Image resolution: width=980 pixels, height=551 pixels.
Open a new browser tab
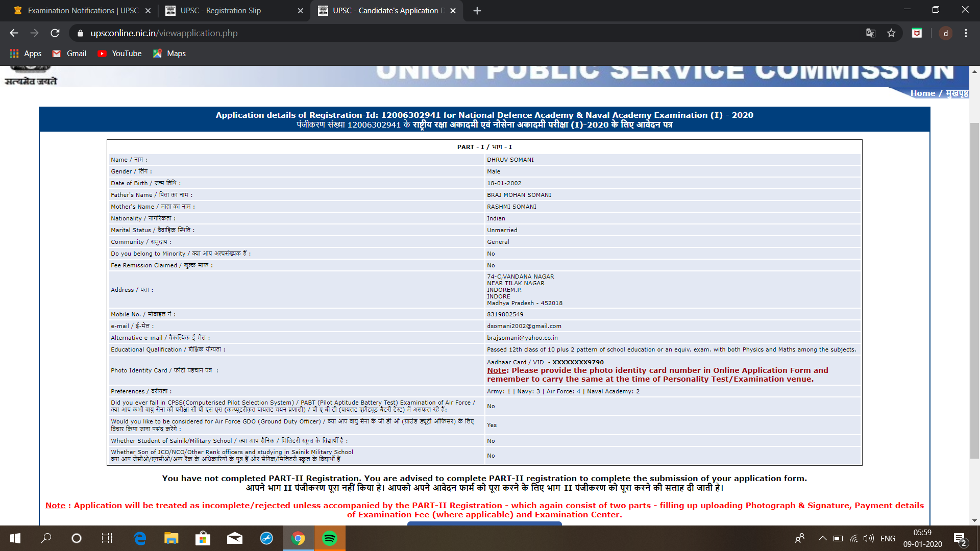point(477,11)
